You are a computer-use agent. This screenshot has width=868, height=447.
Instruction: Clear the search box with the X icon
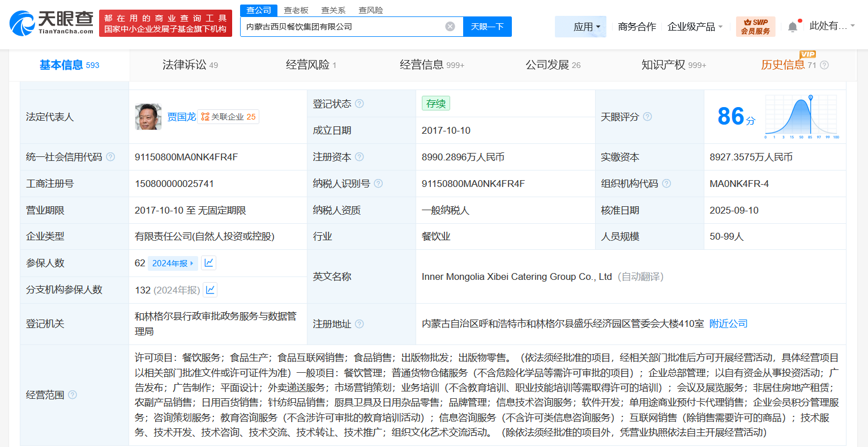(450, 26)
